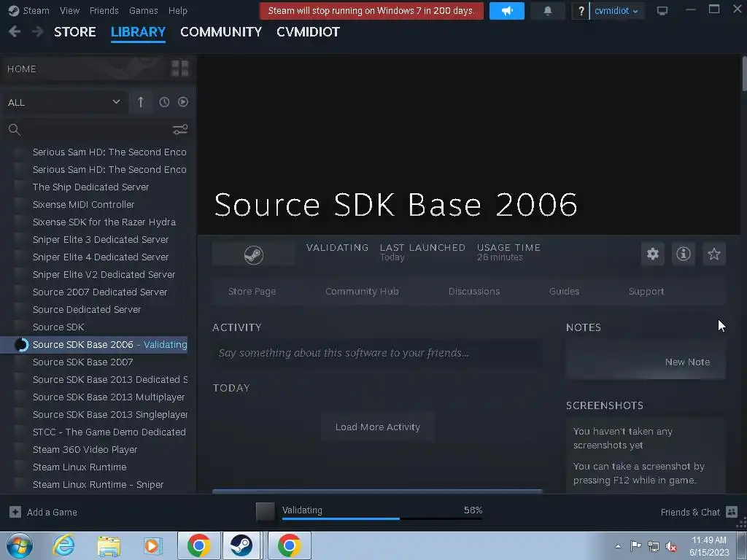Open the Friends menu
This screenshot has width=747, height=560.
[104, 10]
